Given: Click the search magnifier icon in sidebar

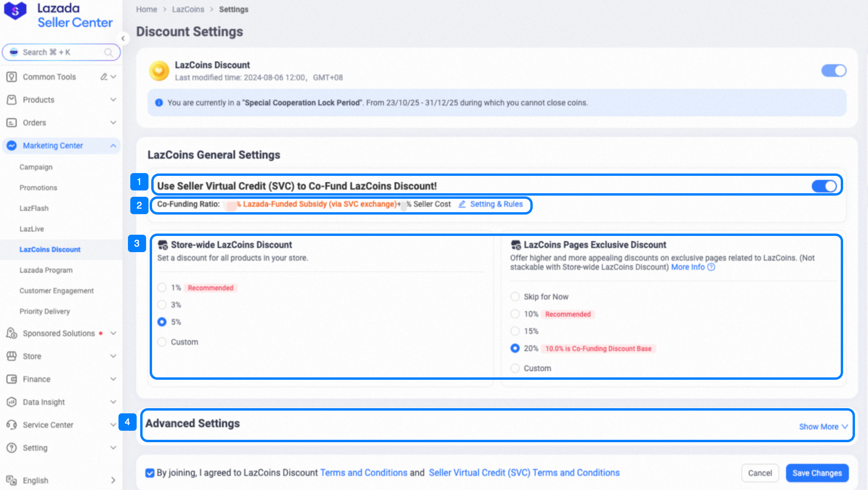Looking at the screenshot, I should (108, 53).
